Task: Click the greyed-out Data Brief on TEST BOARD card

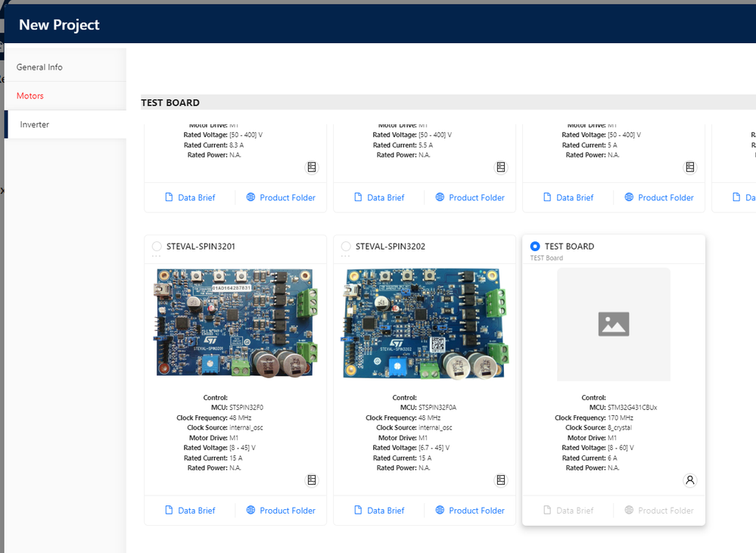Action: tap(568, 511)
